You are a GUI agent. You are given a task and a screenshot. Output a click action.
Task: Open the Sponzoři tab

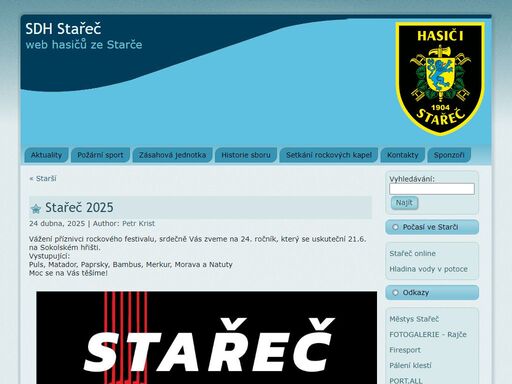(449, 155)
